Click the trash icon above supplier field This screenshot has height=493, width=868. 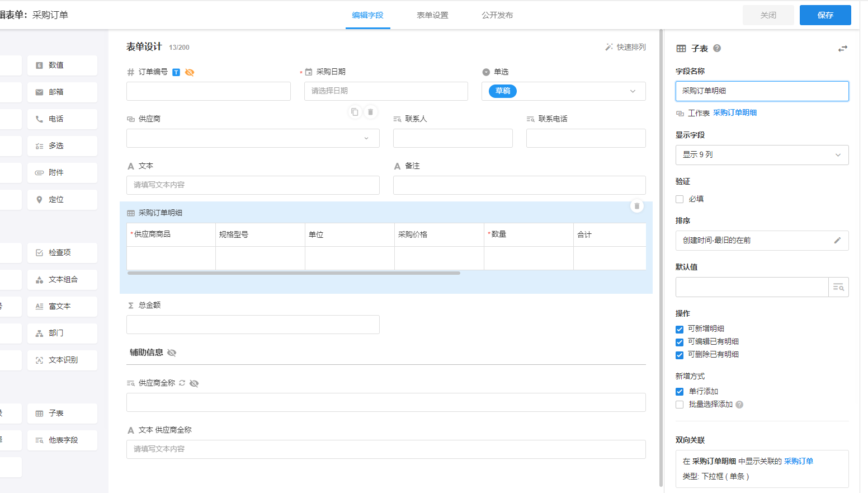pyautogui.click(x=370, y=112)
